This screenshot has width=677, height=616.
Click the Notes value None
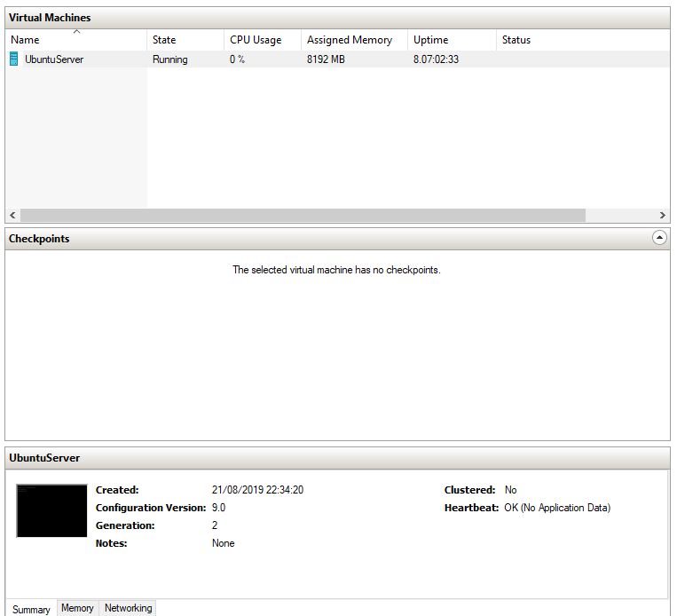tap(224, 543)
